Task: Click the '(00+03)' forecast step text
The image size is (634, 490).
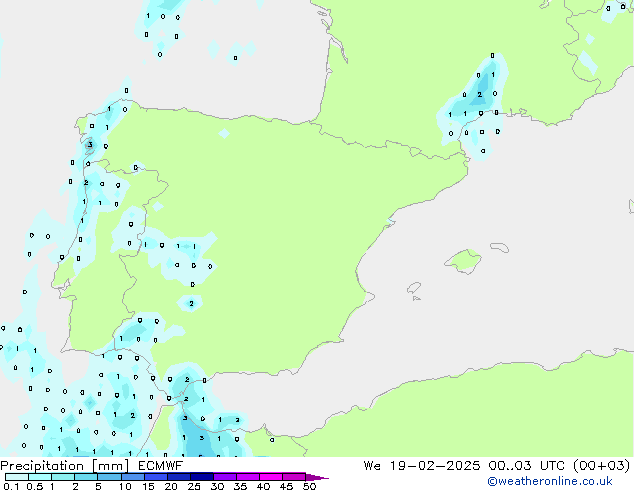Action: tap(602, 466)
